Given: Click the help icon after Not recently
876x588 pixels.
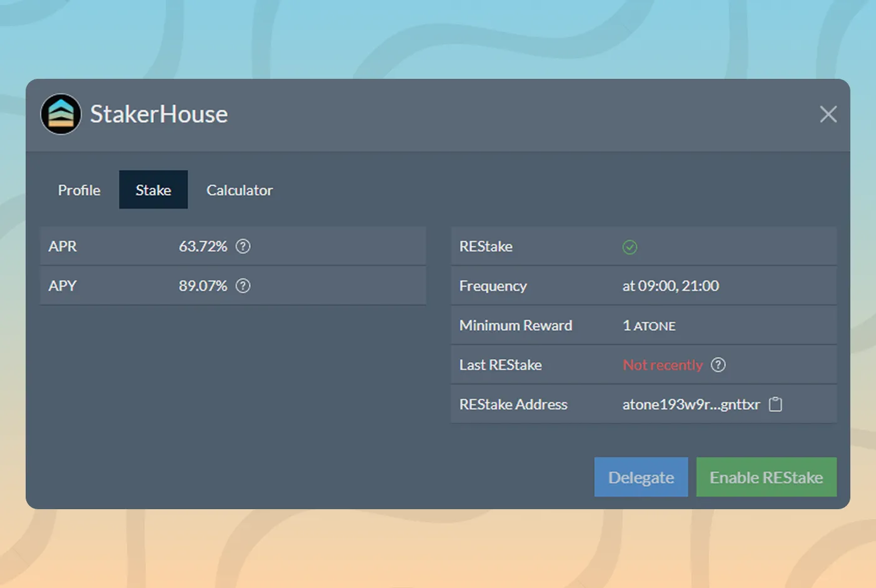Looking at the screenshot, I should (x=718, y=365).
